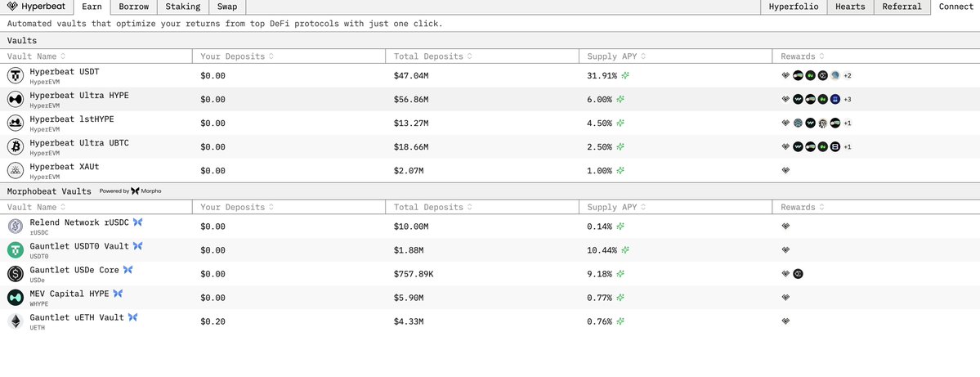Click the Gauntlet uETH Ethereum icon
The width and height of the screenshot is (980, 377).
point(15,321)
